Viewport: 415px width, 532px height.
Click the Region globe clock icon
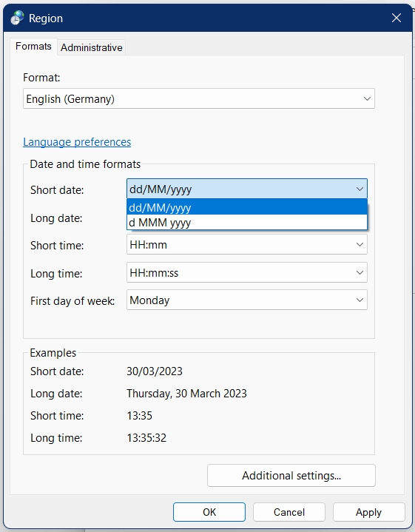click(17, 18)
